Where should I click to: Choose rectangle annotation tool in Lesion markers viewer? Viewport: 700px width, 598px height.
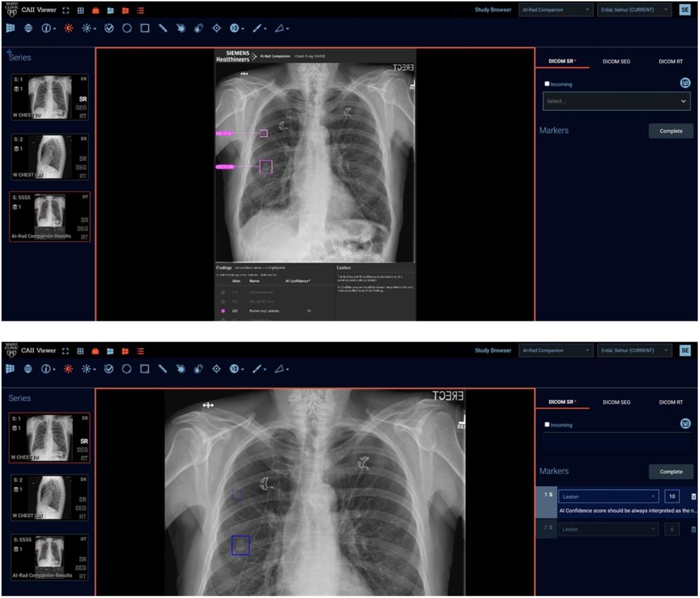[144, 369]
